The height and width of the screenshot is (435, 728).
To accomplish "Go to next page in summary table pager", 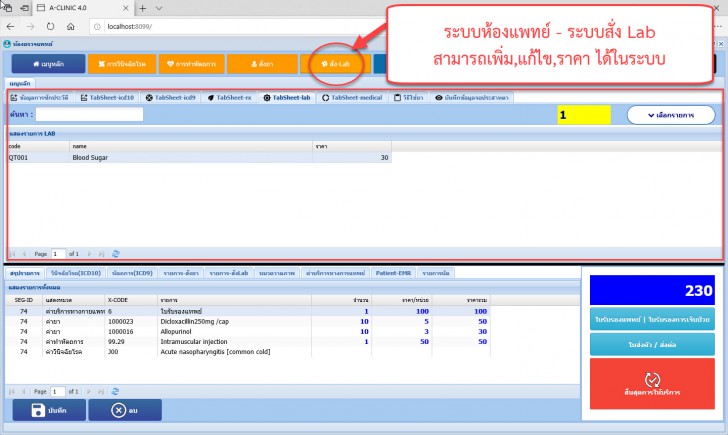I will pyautogui.click(x=89, y=392).
